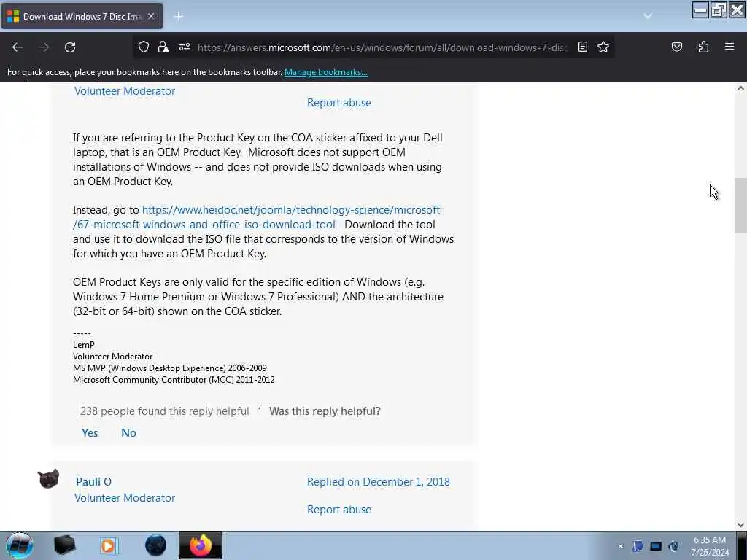This screenshot has width=747, height=560.
Task: Open the site permissions icon
Action: [x=185, y=47]
